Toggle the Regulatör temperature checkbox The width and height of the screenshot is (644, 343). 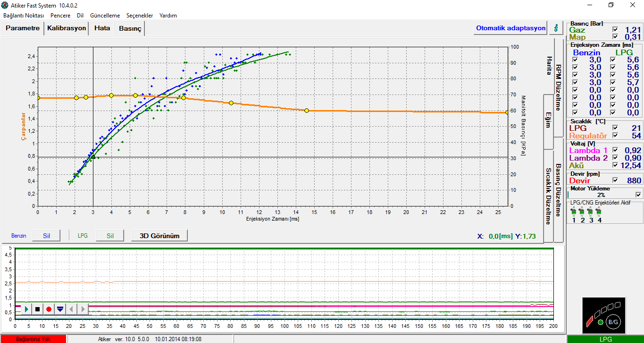point(615,135)
